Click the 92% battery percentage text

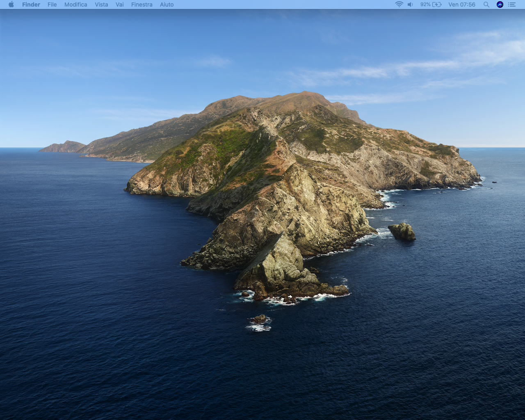point(425,5)
